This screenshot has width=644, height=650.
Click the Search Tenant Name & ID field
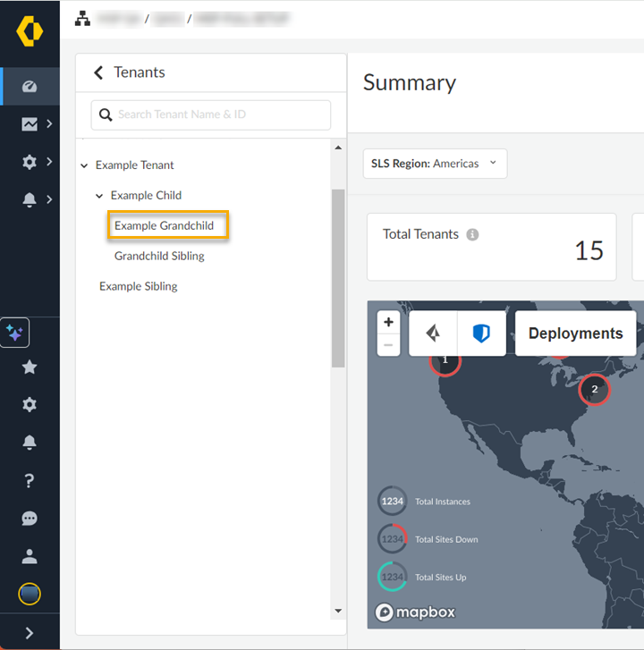pos(211,114)
